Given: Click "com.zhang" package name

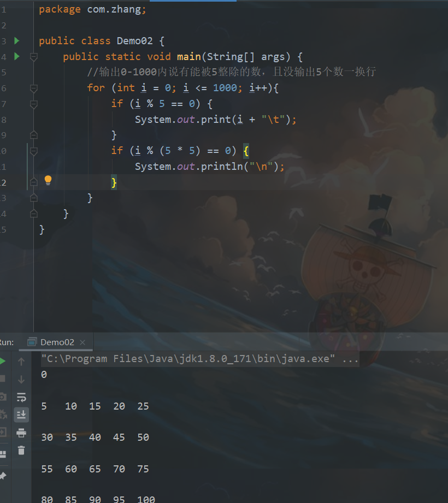Looking at the screenshot, I should (114, 10).
